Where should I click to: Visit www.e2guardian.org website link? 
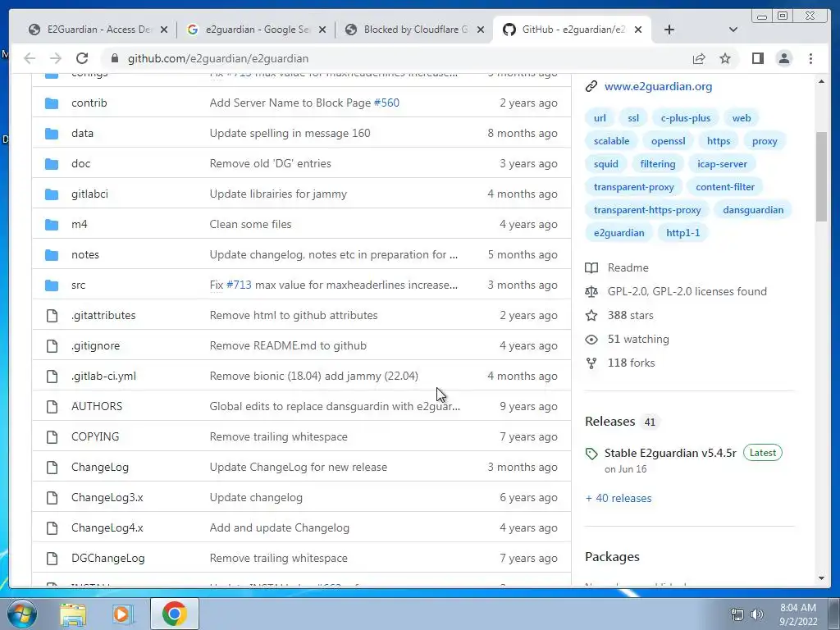(658, 86)
